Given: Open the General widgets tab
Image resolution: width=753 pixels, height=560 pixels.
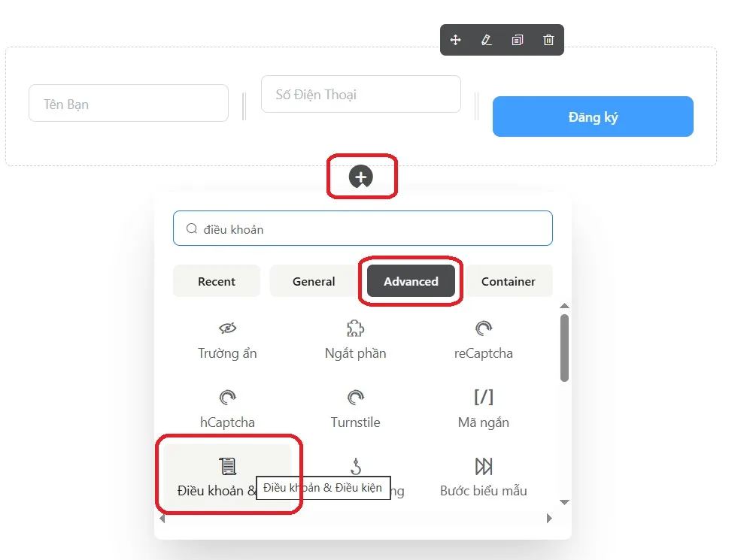Looking at the screenshot, I should (314, 281).
